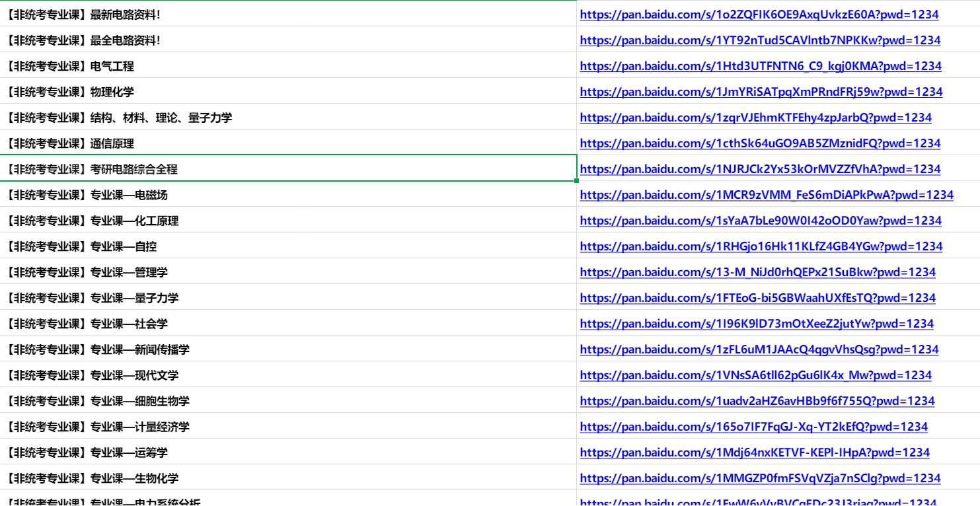Open the Baidu link for 电气工程
This screenshot has width=980, height=506.
(761, 66)
